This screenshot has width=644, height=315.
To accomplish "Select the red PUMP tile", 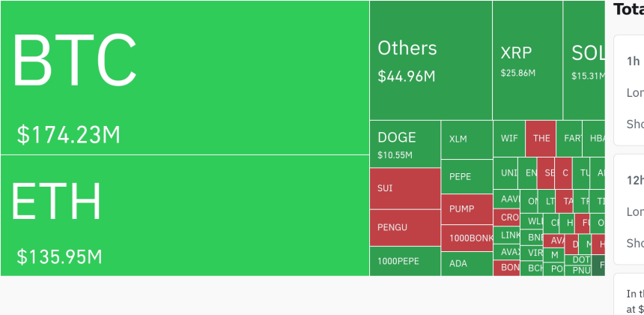I will click(x=466, y=209).
